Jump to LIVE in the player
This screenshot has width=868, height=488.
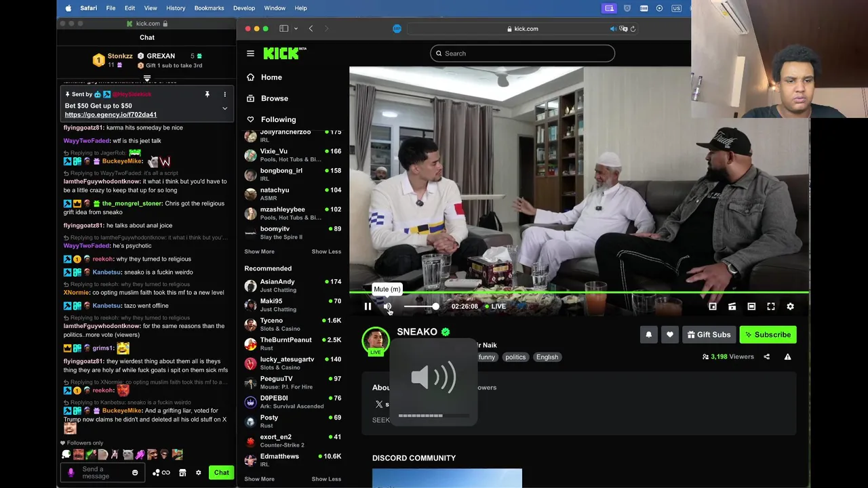coord(495,306)
